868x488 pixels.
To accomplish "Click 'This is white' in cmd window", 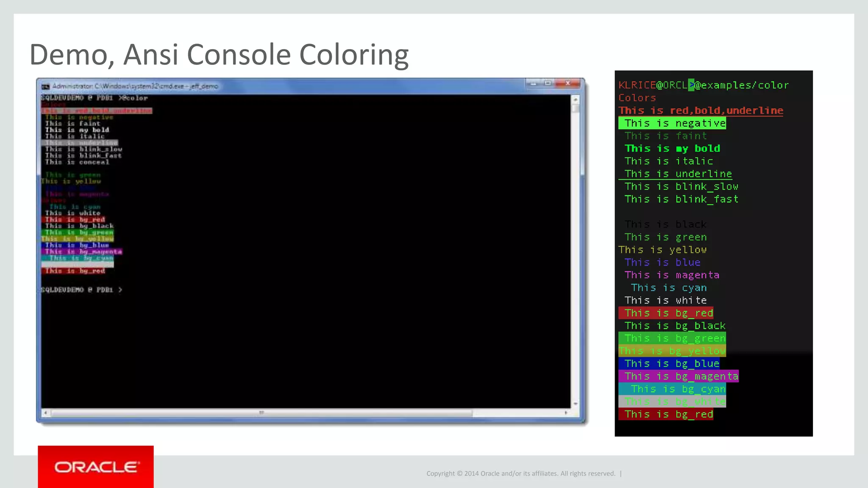I will coord(73,213).
